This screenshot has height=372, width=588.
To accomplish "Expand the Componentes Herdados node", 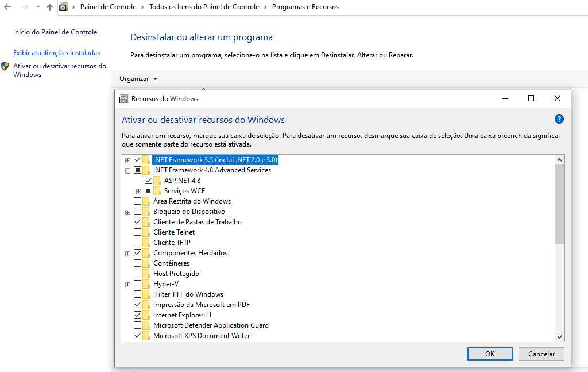I will [128, 254].
